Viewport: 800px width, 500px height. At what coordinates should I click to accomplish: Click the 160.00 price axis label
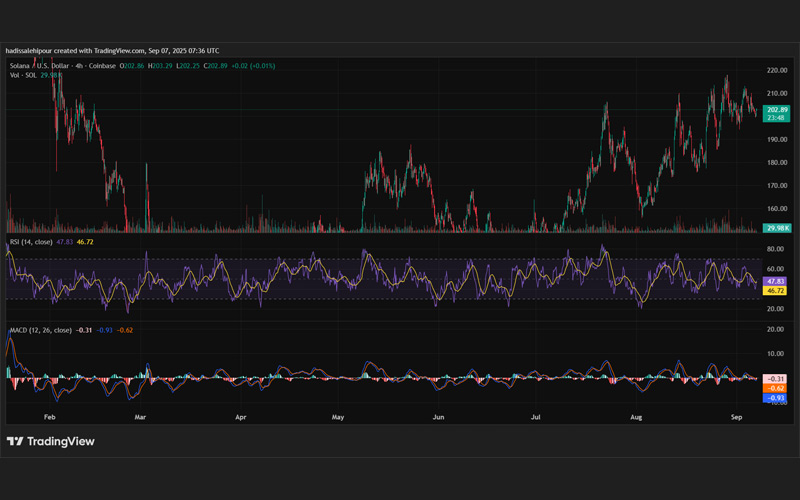(777, 208)
